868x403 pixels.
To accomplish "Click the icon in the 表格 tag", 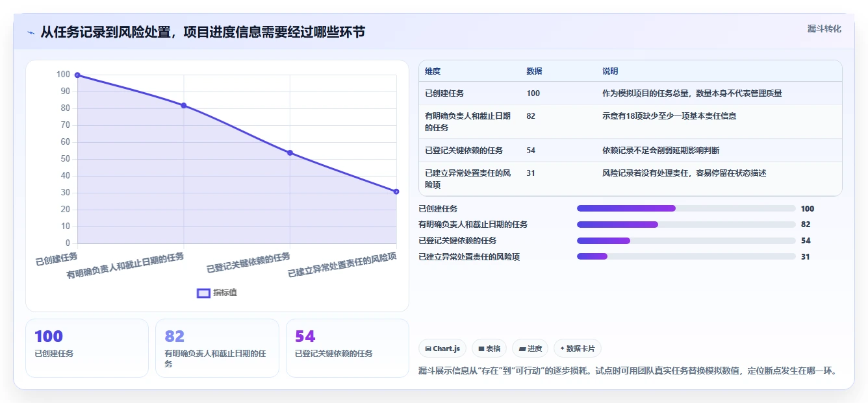I will [481, 348].
